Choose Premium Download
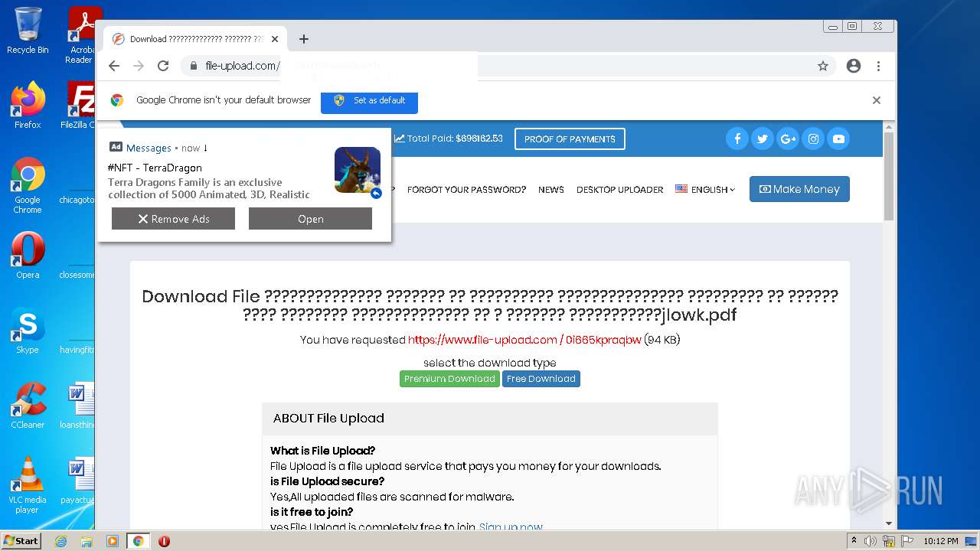Screen dimensions: 980x551 [x=449, y=379]
